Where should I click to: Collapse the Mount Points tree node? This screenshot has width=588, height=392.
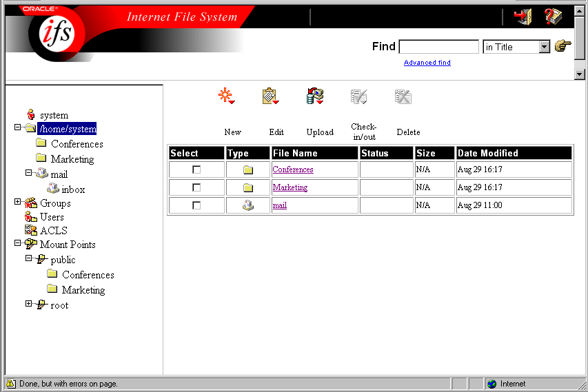point(18,243)
